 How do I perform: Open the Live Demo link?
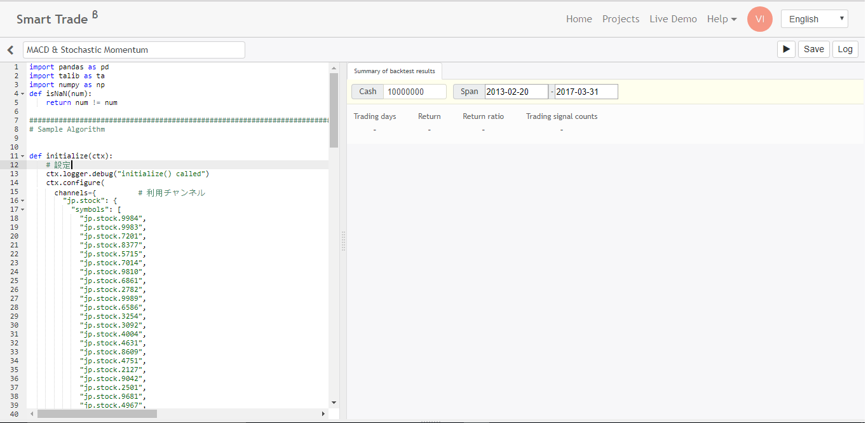673,19
